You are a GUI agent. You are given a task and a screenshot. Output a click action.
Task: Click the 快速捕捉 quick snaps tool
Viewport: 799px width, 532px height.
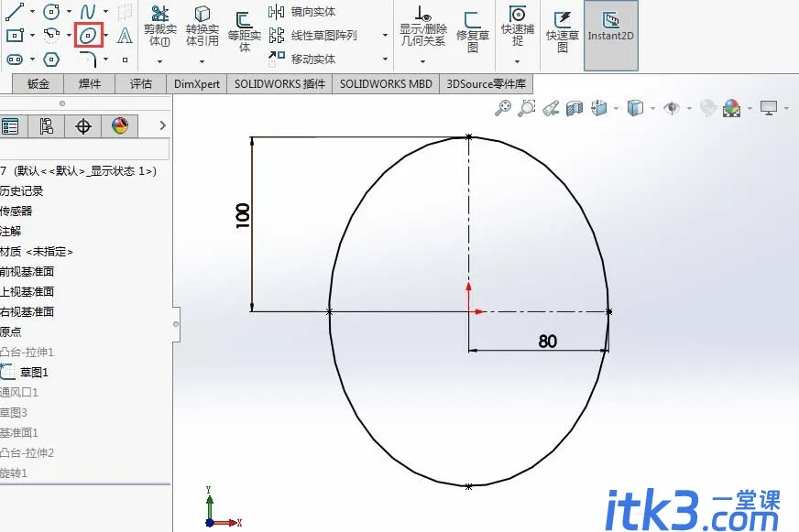coord(517,26)
